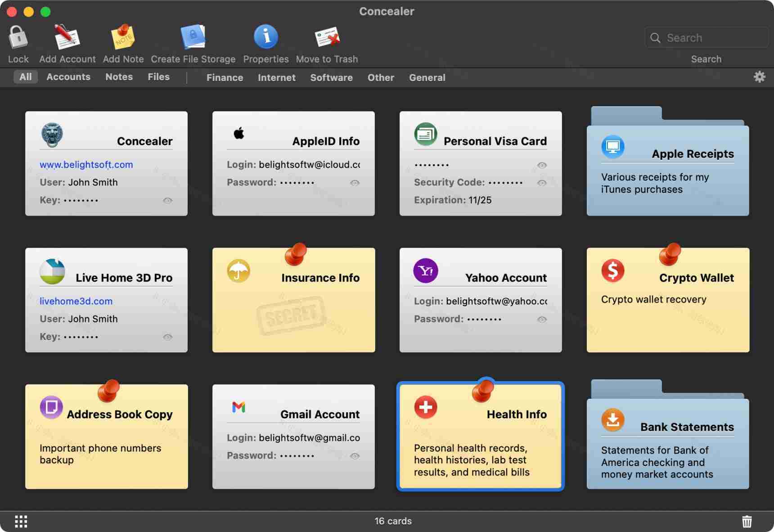Reveal the AppleID password with the eye toggle
The image size is (774, 532).
355,183
